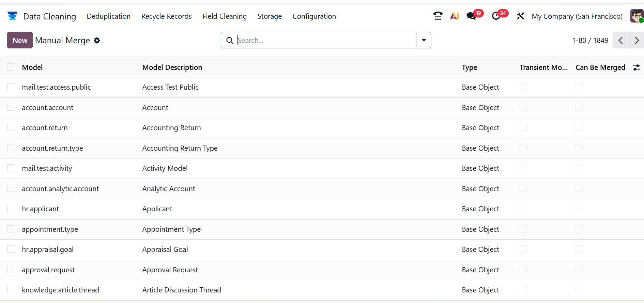This screenshot has width=644, height=303.
Task: Click the user avatar in the top bar
Action: [x=637, y=16]
